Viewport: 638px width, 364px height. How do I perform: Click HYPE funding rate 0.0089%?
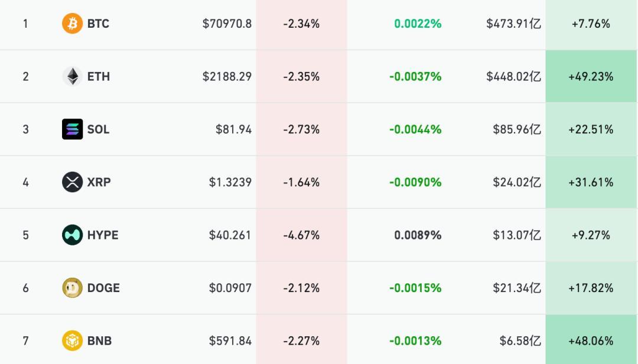point(418,235)
